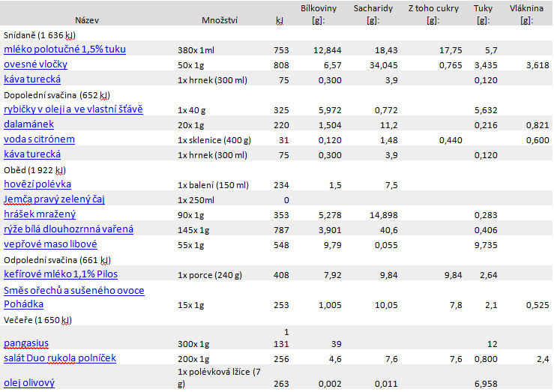The image size is (554, 392).
Task: Select the Dopolední svačina (652 kJ) heading
Action: 57,95
